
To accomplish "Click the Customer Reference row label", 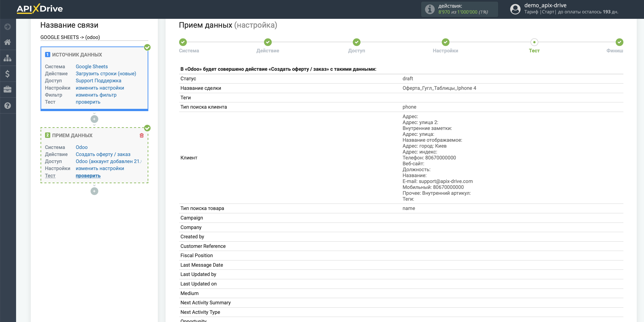I will coord(203,246).
